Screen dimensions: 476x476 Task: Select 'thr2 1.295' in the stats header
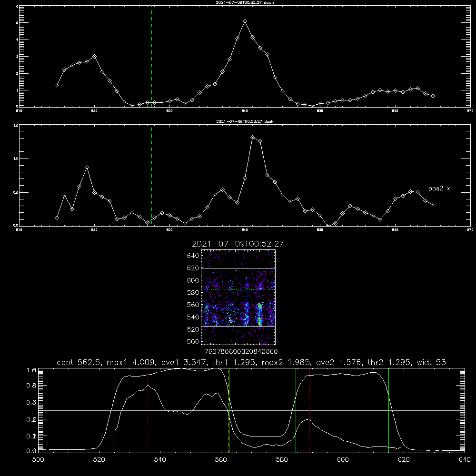[x=390, y=362]
